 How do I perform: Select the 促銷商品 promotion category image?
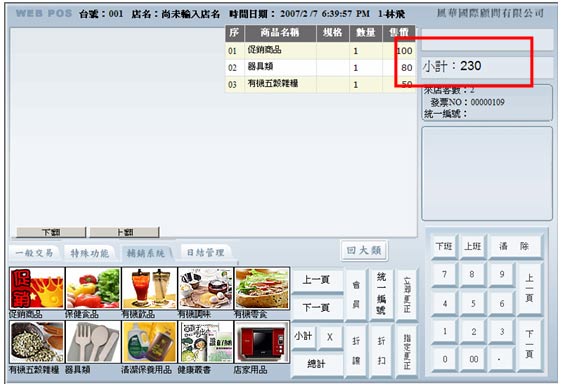point(37,288)
